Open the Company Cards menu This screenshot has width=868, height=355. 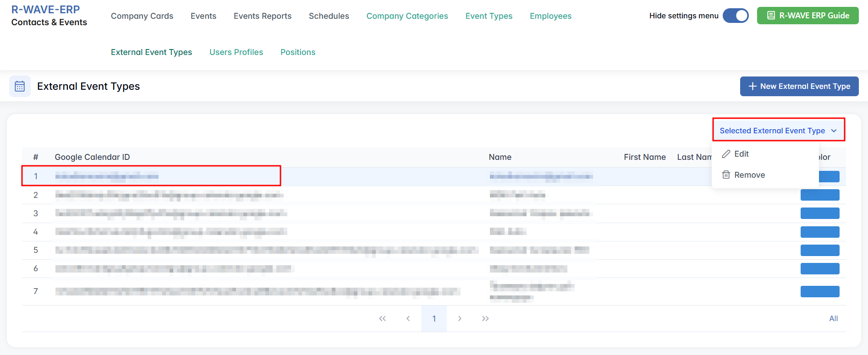[x=142, y=16]
